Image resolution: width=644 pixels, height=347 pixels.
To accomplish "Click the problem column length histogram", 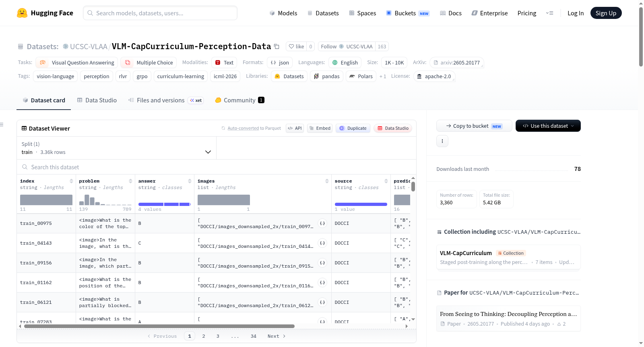I will (105, 199).
